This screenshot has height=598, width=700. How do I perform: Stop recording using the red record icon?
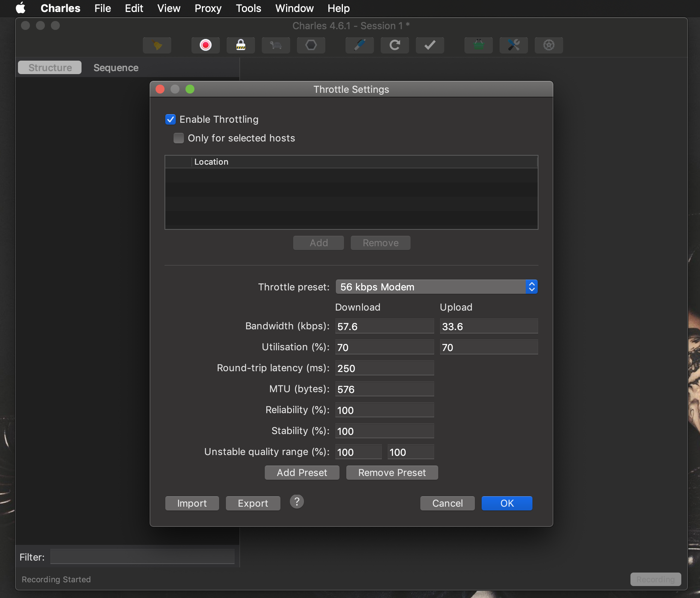[x=205, y=45]
